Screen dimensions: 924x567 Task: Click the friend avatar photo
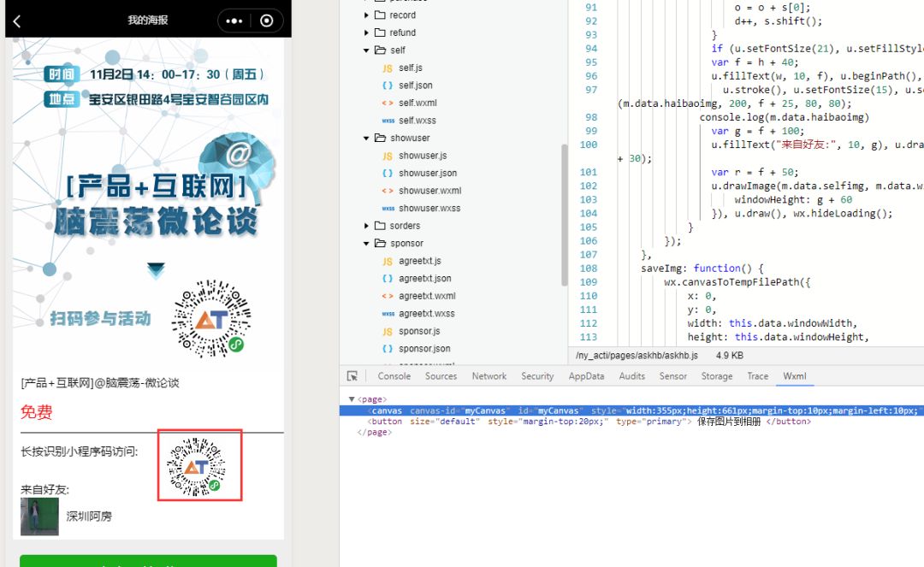(x=39, y=517)
